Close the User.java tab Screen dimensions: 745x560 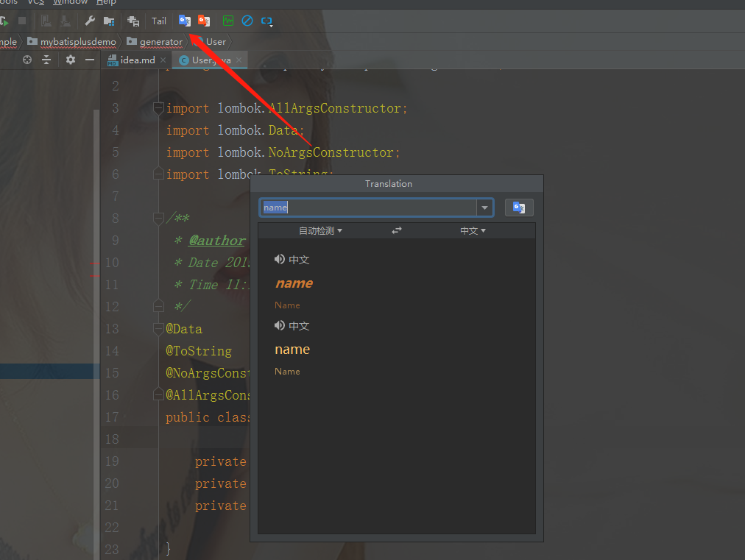(239, 60)
